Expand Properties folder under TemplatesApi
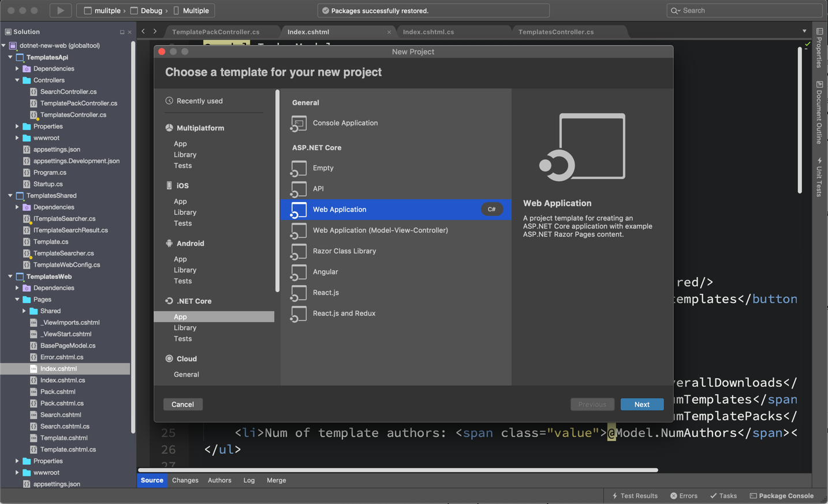The width and height of the screenshot is (828, 504). tap(17, 126)
